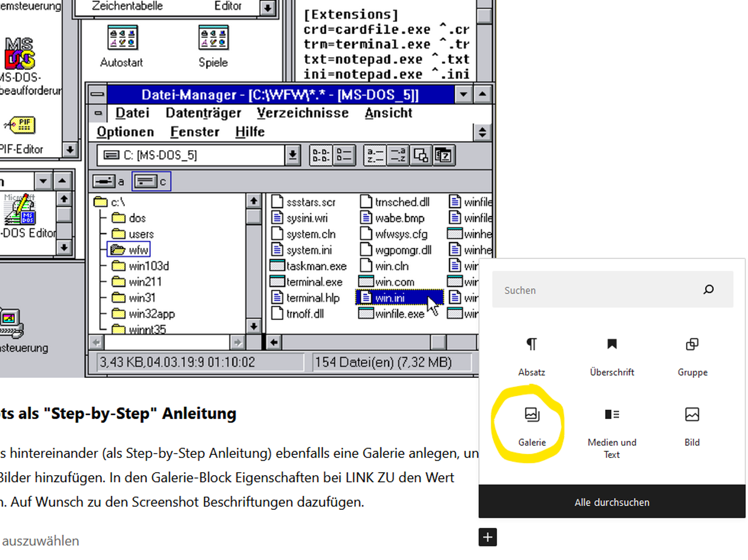Select file win.com
Screen dimensions: 748x560
point(386,281)
